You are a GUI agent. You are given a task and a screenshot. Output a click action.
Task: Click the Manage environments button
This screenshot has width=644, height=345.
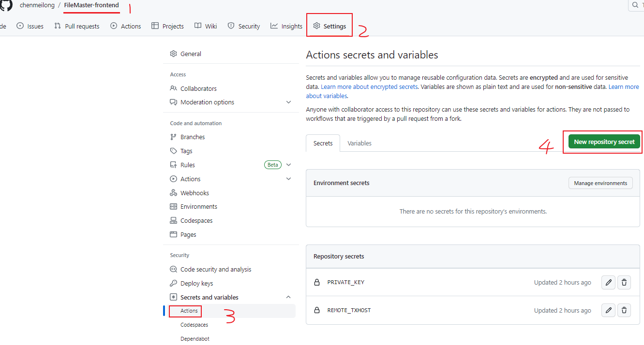(x=600, y=183)
